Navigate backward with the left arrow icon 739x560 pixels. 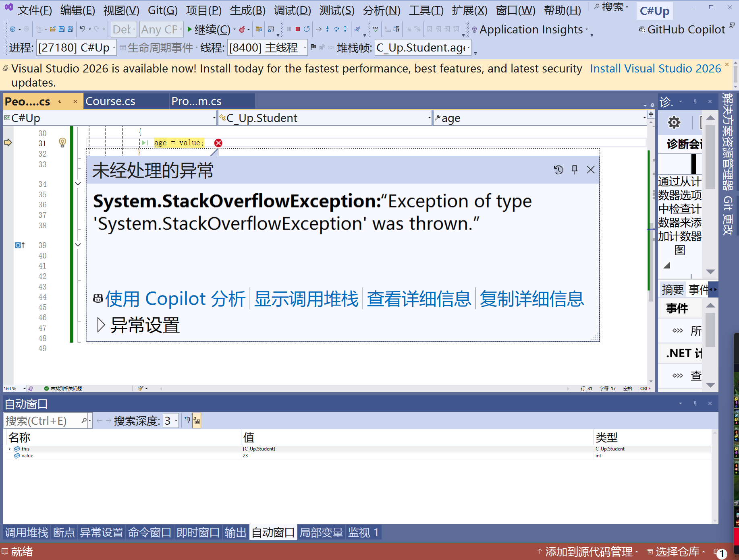[x=13, y=29]
